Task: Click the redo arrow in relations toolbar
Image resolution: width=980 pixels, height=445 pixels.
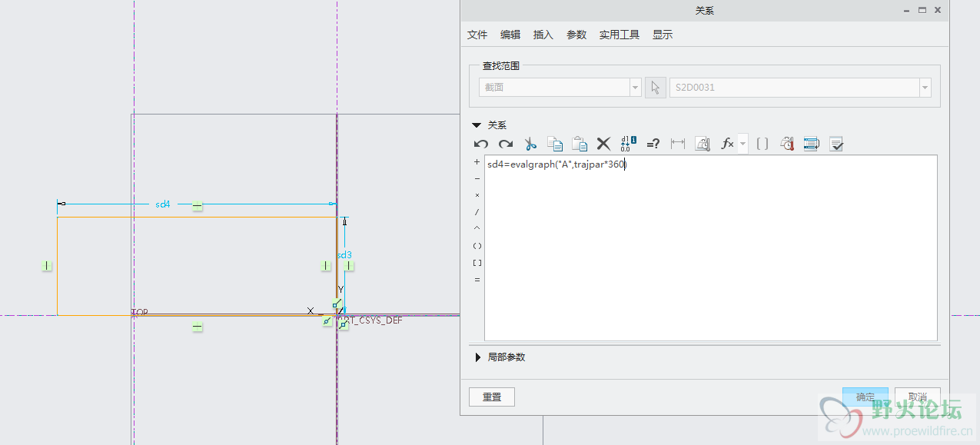Action: coord(505,144)
